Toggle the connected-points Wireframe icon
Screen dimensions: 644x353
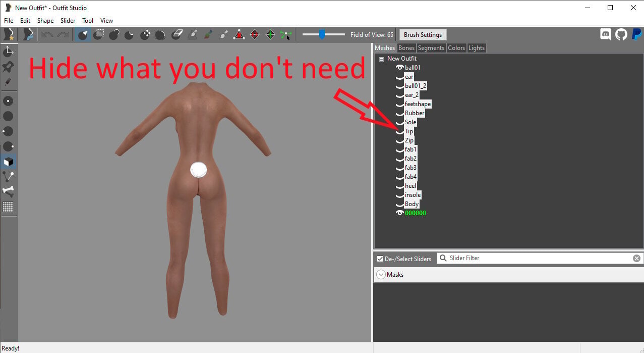point(8,177)
